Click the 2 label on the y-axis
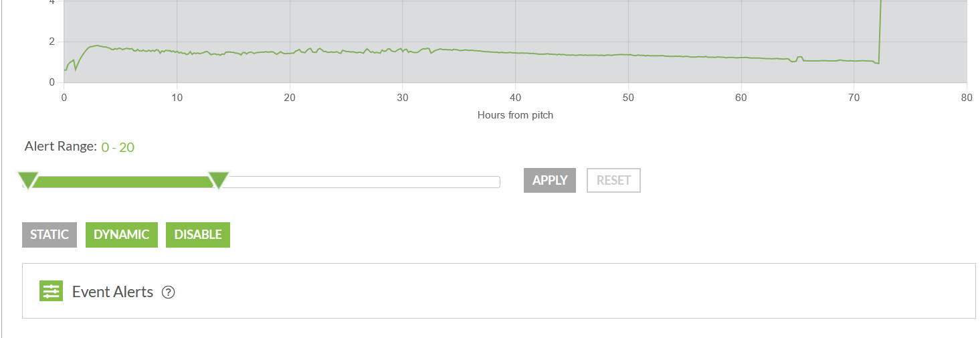The height and width of the screenshot is (338, 980). pyautogui.click(x=52, y=42)
